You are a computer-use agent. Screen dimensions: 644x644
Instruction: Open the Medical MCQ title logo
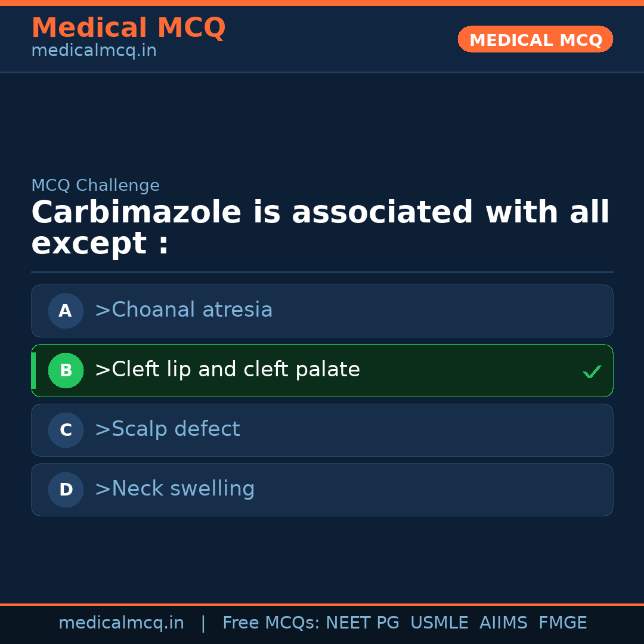(128, 28)
